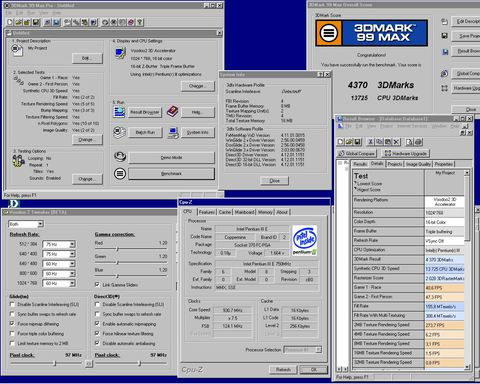480x384 pixels.
Task: Click the Paste icon in Result Browser toolbar
Action: click(387, 142)
